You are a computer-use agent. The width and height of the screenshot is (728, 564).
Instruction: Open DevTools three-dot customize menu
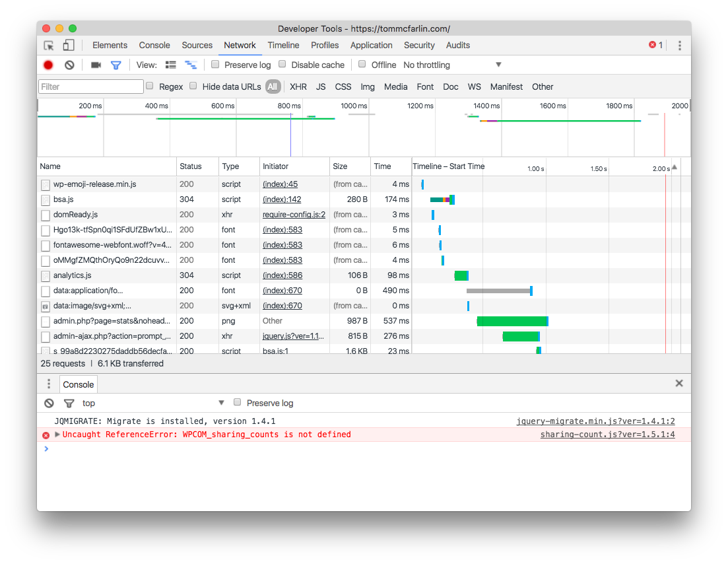pyautogui.click(x=679, y=46)
